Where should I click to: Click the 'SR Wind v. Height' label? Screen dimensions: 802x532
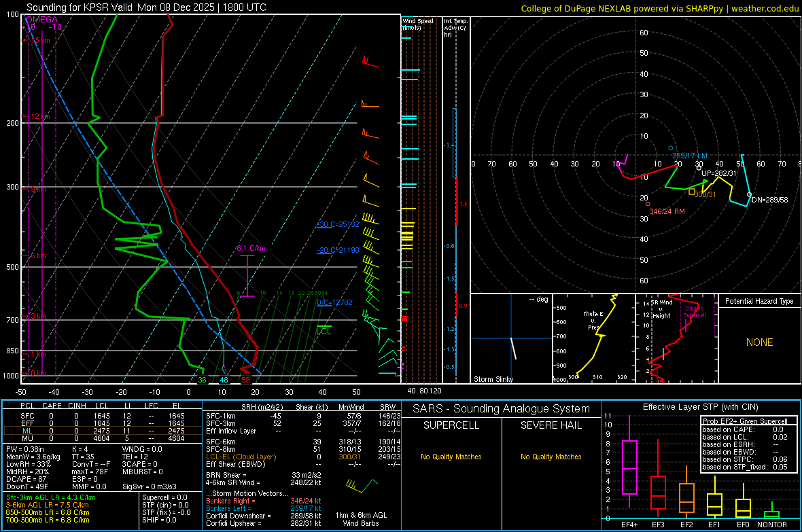point(661,309)
